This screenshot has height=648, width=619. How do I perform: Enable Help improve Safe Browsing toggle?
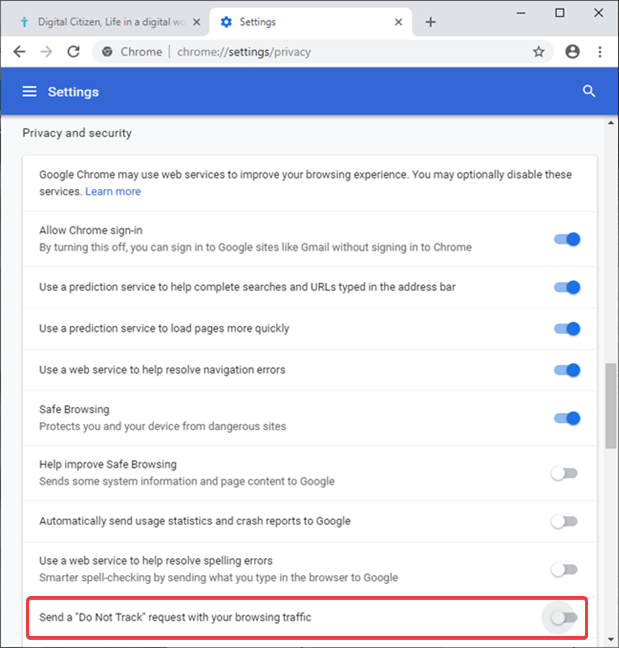pos(564,473)
